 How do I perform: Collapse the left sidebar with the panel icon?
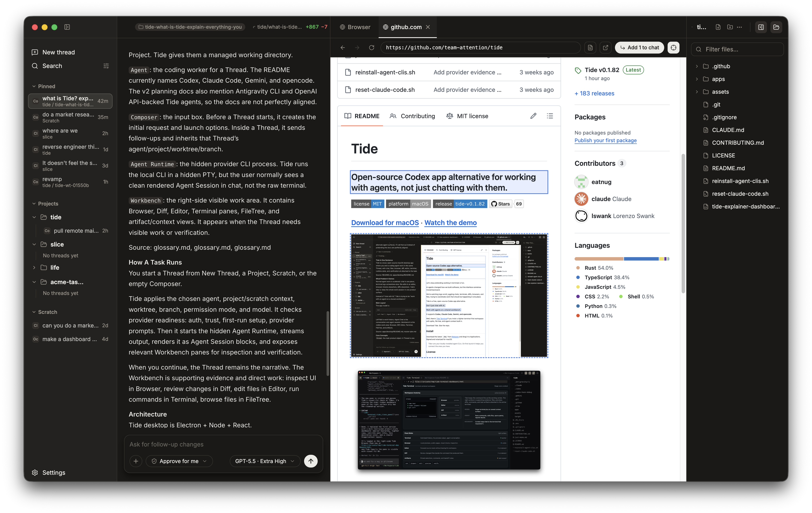(x=67, y=27)
